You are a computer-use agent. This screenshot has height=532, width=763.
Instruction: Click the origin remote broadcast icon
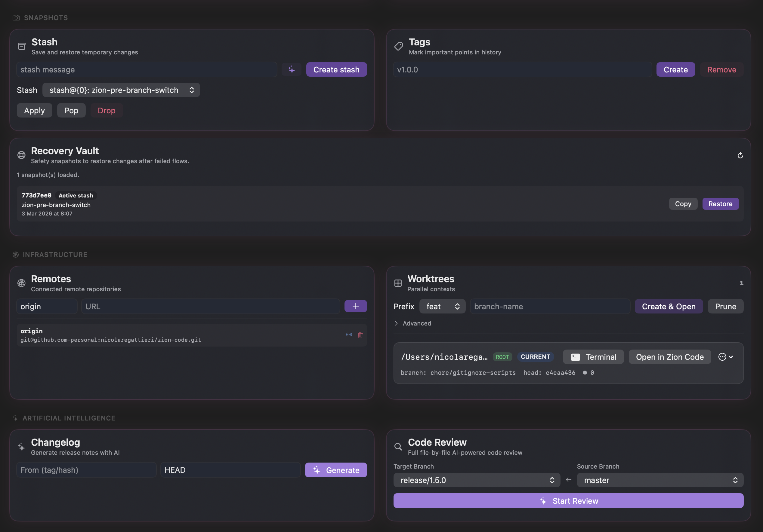click(x=349, y=335)
